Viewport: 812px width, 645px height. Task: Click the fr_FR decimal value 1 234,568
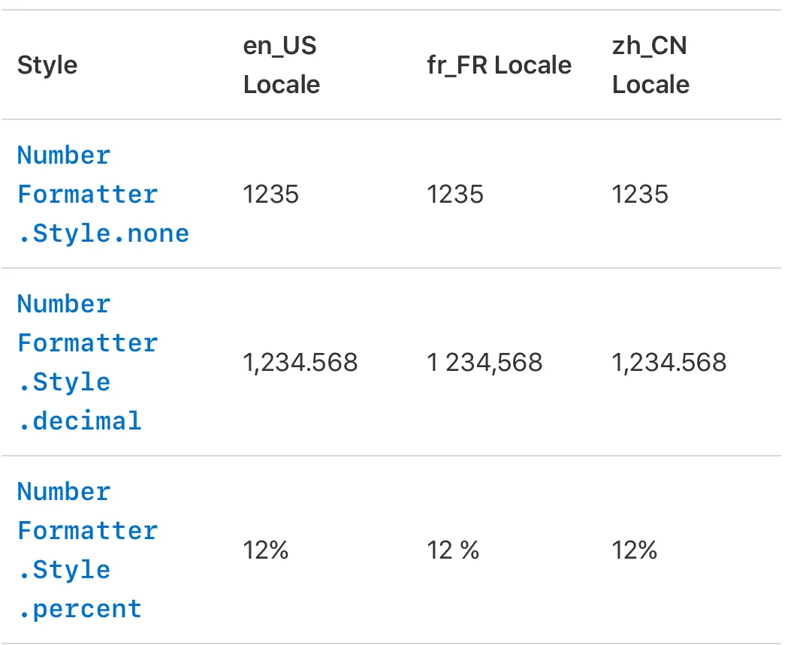[484, 363]
